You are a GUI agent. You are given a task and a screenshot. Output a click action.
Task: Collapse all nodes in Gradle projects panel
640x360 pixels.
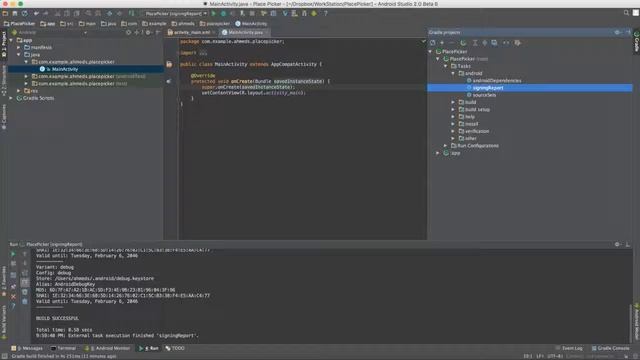click(x=484, y=42)
